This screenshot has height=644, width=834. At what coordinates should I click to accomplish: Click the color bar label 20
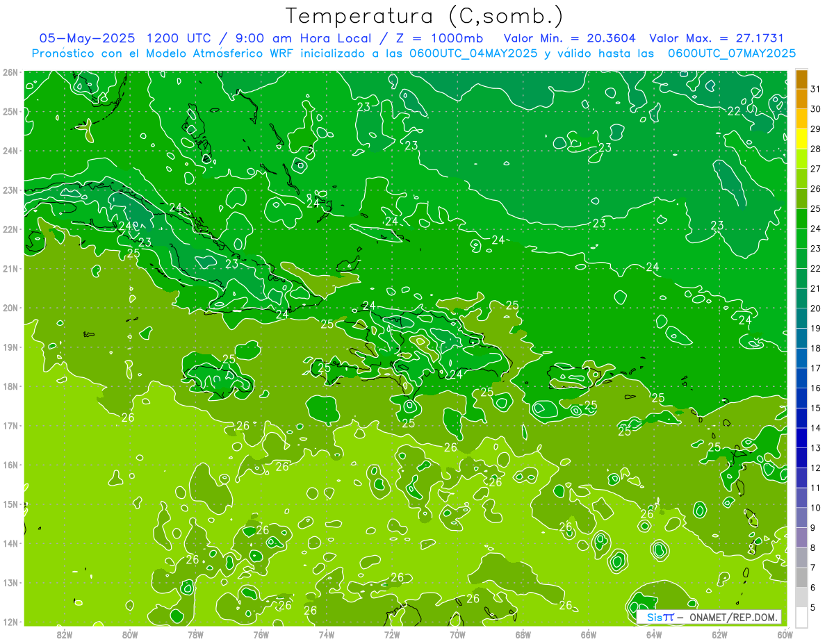[x=816, y=308]
